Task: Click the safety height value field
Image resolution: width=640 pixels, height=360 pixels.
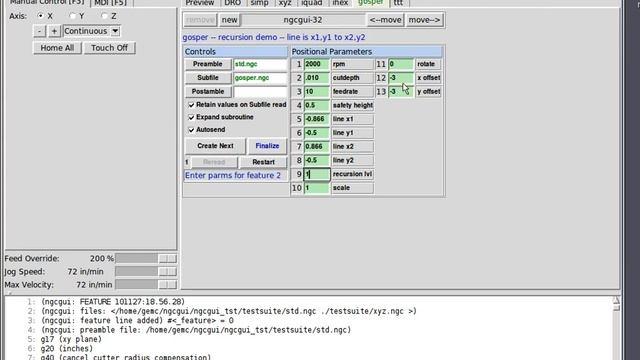Action: coord(317,105)
